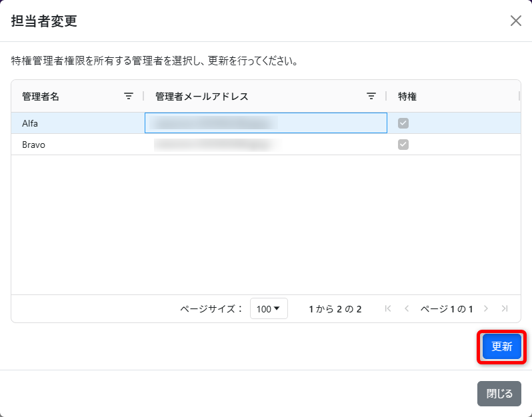Click the 閉じる button
The width and height of the screenshot is (532, 417).
[x=499, y=394]
